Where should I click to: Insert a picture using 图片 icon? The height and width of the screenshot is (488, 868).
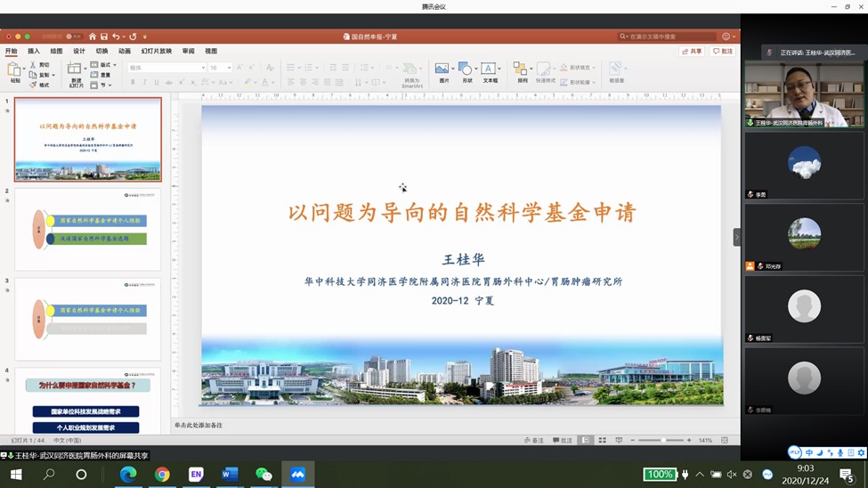pos(442,72)
